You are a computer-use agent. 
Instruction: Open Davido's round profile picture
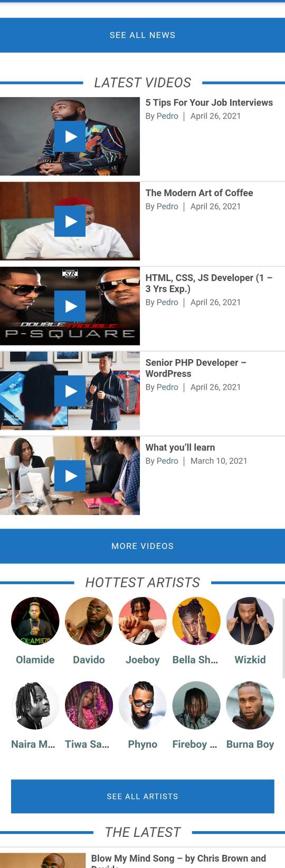[x=89, y=621]
